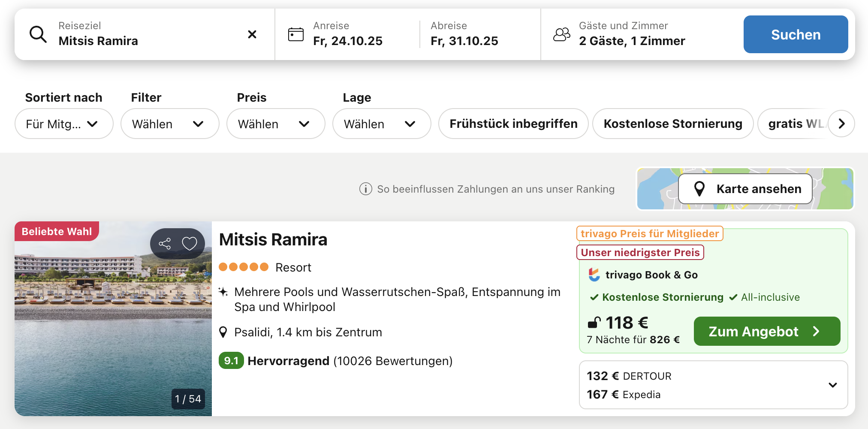Click the 7 Nächte für 826 € text
Image resolution: width=868 pixels, height=429 pixels.
[x=633, y=340]
